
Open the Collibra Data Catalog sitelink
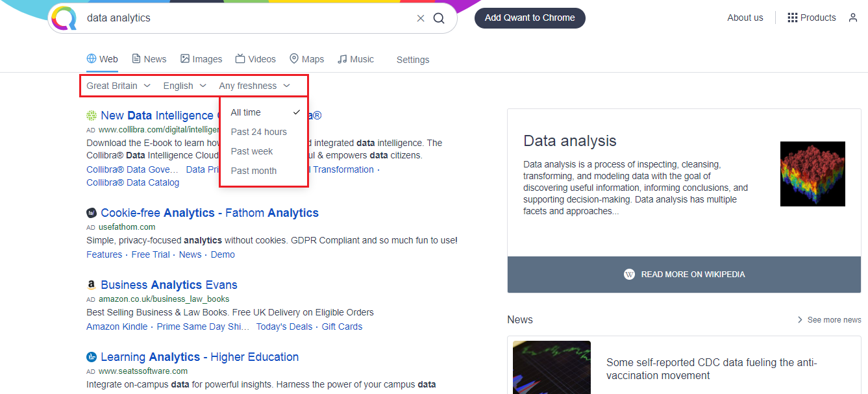132,182
